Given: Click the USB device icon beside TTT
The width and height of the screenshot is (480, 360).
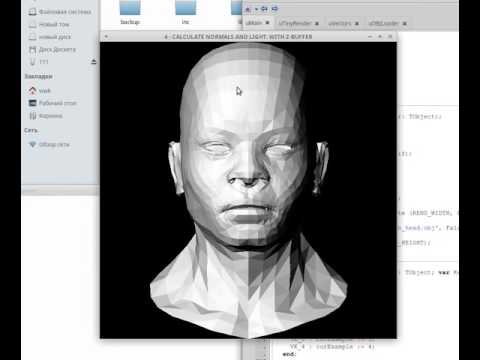Looking at the screenshot, I should (x=33, y=62).
